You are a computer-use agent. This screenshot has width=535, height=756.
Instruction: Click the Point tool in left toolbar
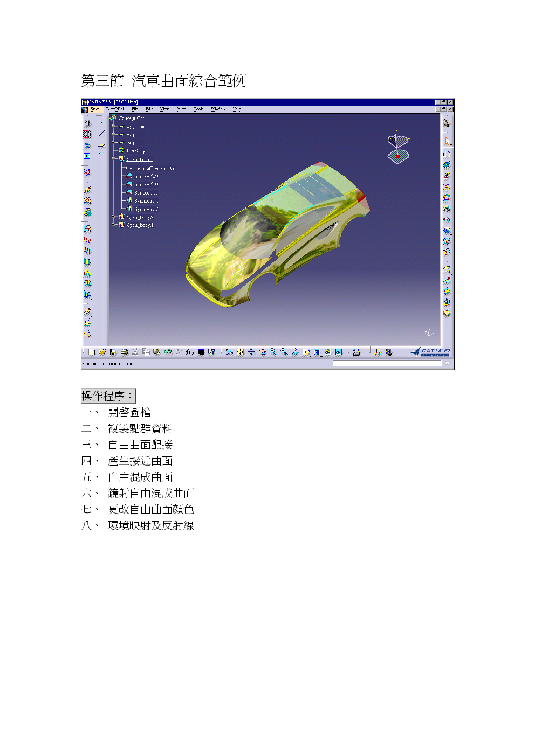pos(101,123)
